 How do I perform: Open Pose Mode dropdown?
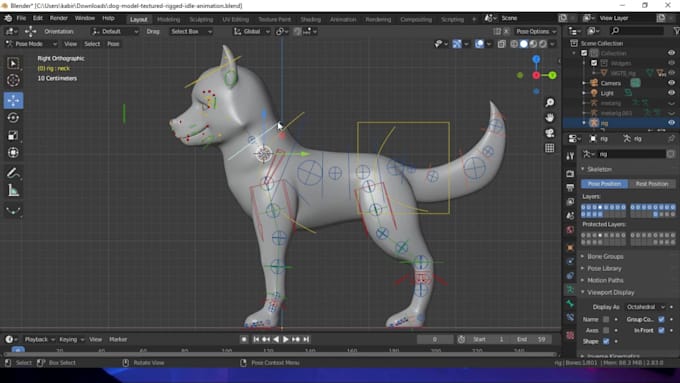point(31,44)
